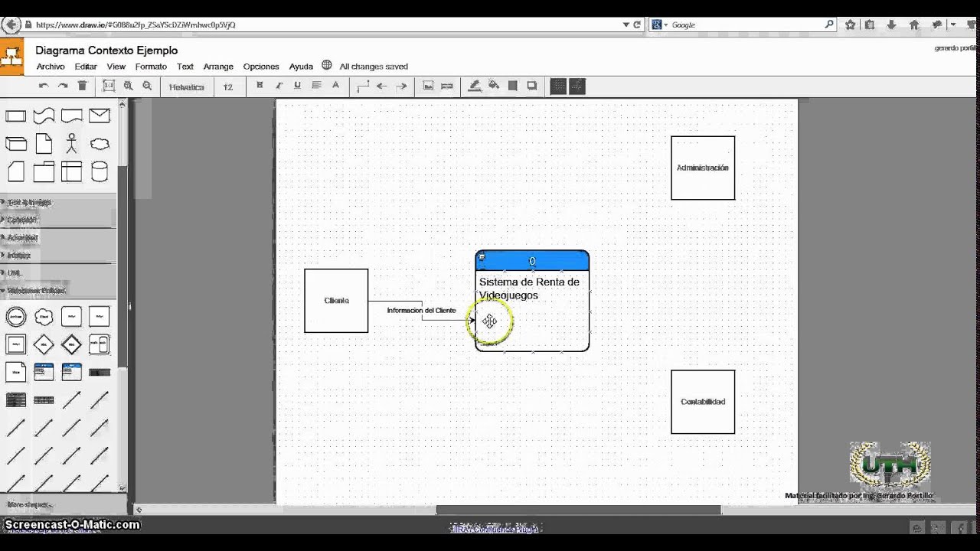Open the Archivo menu
Image resolution: width=980 pixels, height=551 pixels.
tap(51, 67)
